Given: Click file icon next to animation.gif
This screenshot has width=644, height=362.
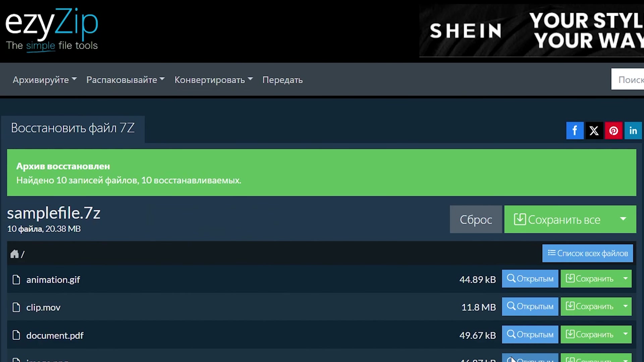Looking at the screenshot, I should (x=16, y=280).
